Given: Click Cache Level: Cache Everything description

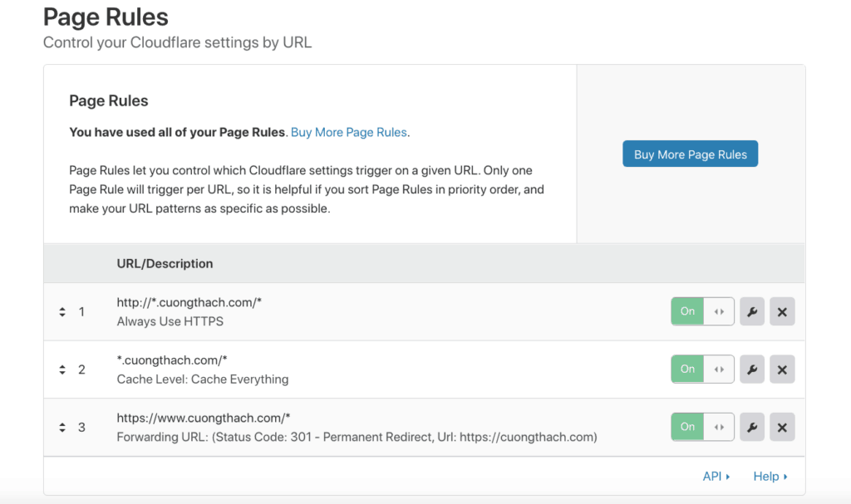Looking at the screenshot, I should 203,379.
